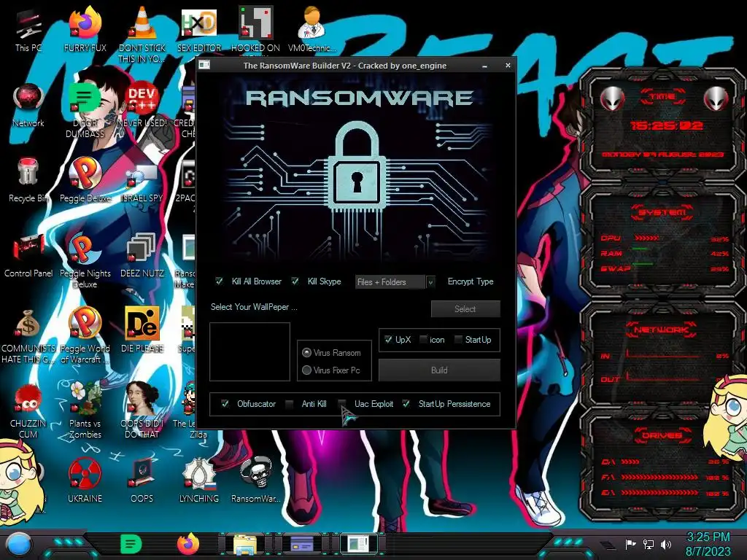This screenshot has height=560, width=747.
Task: Open the LYNCHING desktop icon
Action: [199, 480]
